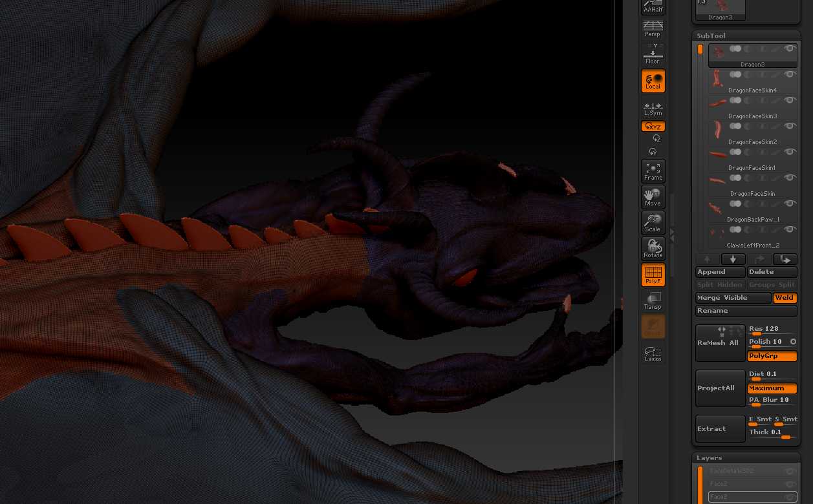Enable the Transp transparency icon
Screen dimensions: 813x504
coord(653,301)
